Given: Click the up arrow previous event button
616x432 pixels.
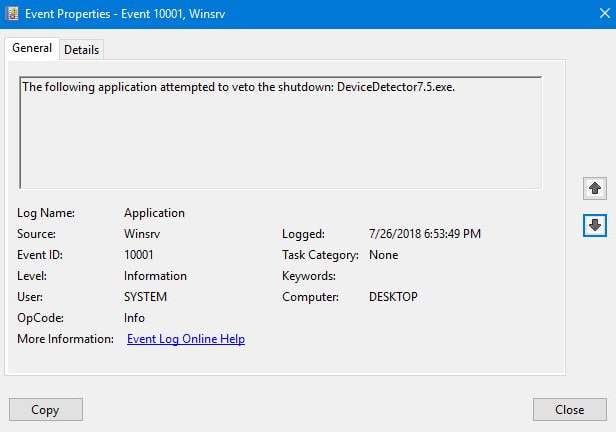Looking at the screenshot, I should (595, 188).
